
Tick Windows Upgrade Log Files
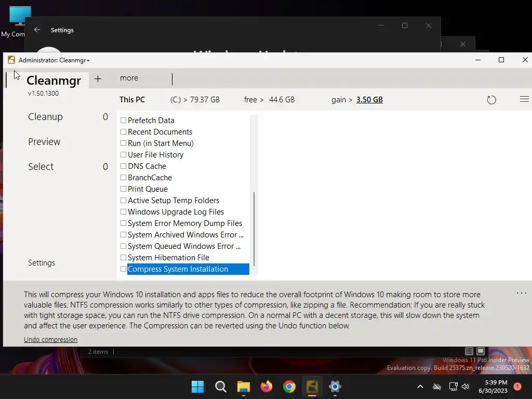pos(123,212)
